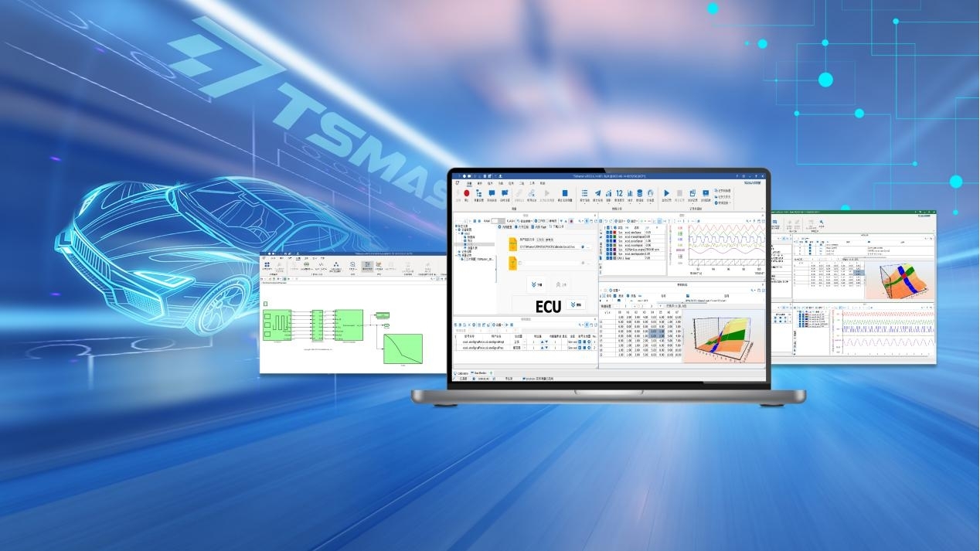
Task: Click the number 12 display icon
Action: (619, 193)
